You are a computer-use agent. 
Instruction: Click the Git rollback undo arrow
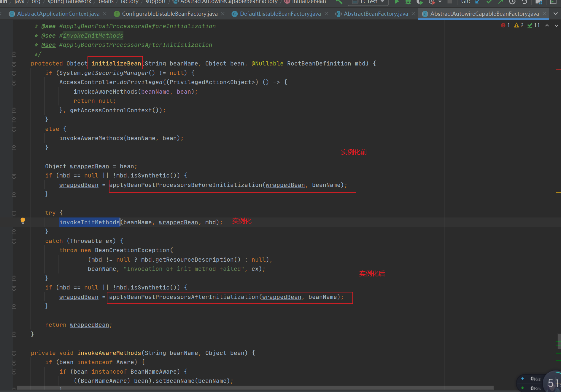point(524,2)
